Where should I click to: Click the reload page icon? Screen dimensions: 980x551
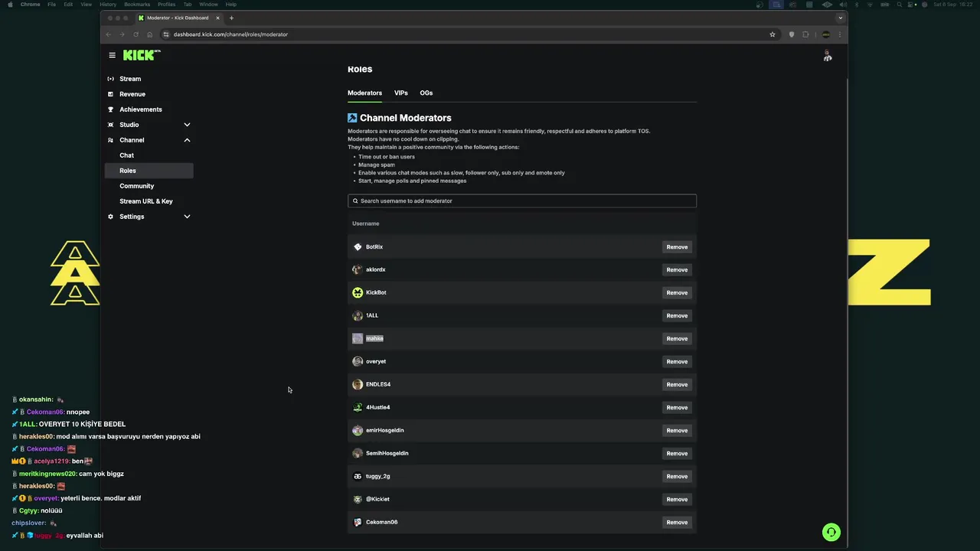coord(136,34)
